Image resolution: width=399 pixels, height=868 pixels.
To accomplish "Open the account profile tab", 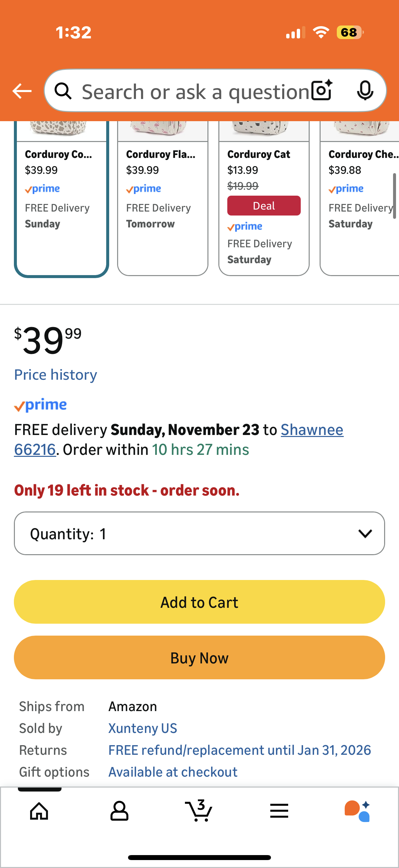I will coord(119,811).
